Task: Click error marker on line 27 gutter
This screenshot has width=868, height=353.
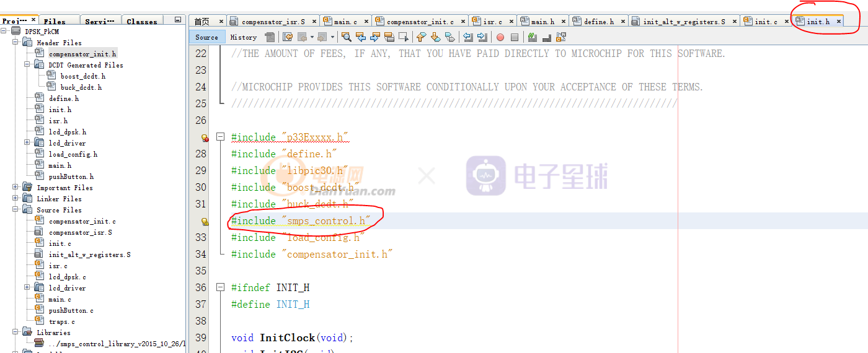Action: click(x=205, y=137)
